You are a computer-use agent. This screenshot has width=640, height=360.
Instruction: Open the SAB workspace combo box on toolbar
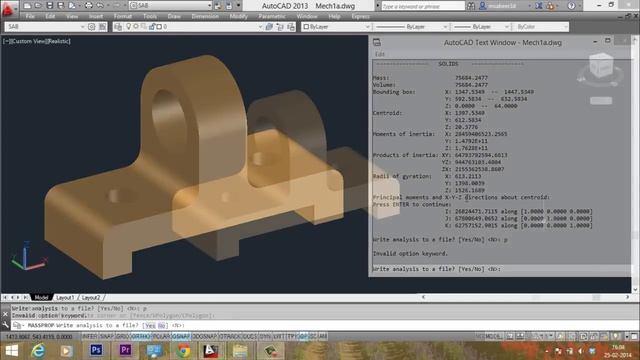[x=45, y=27]
